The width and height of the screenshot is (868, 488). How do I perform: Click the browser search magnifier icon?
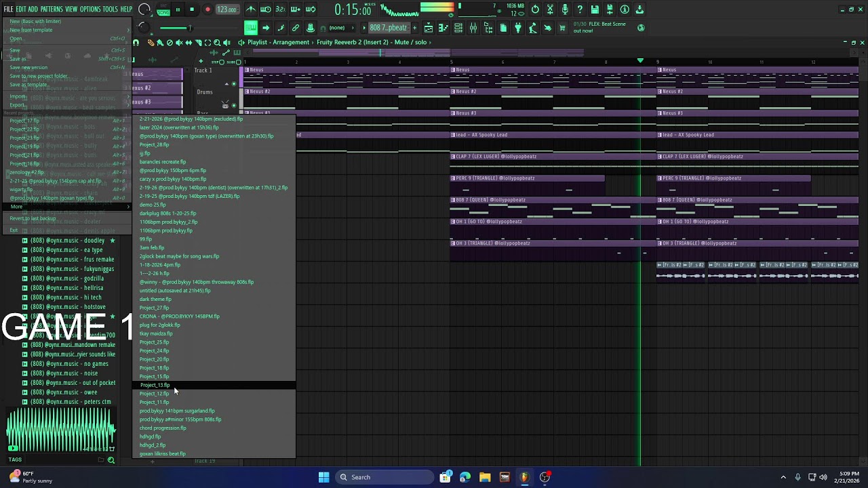(111, 460)
